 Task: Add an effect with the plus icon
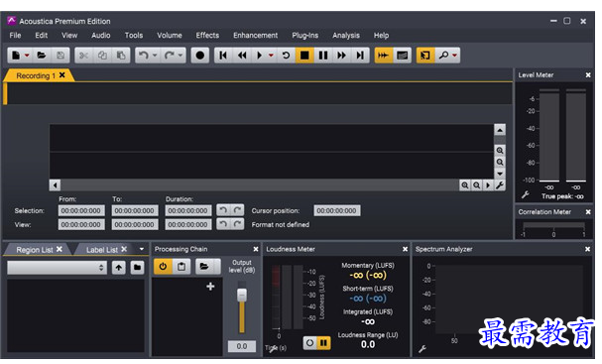click(x=210, y=287)
